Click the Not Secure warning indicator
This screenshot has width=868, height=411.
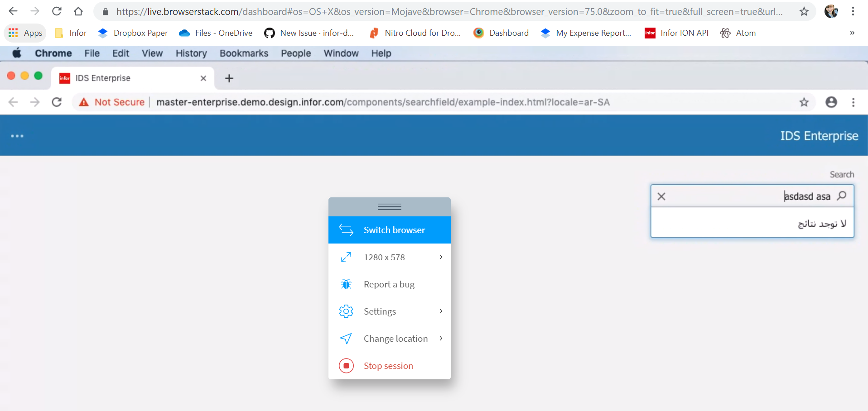click(112, 102)
